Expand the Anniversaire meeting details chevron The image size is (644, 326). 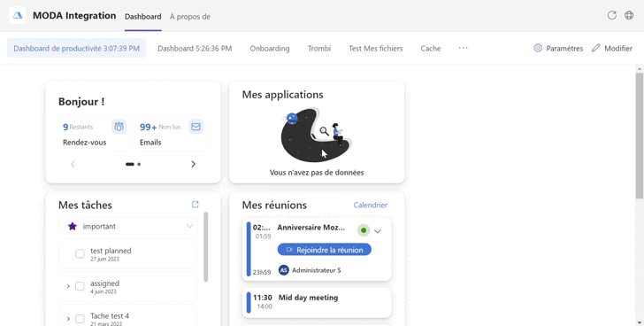point(378,231)
